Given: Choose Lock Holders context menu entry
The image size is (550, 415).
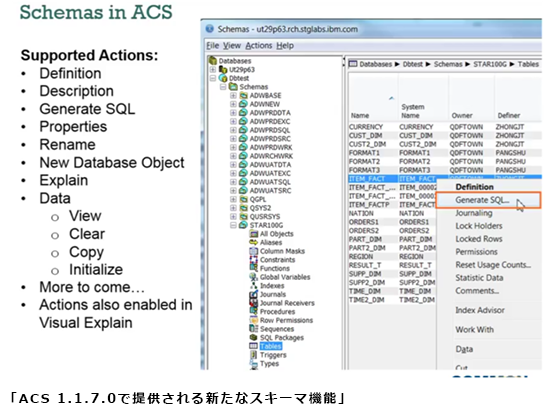Looking at the screenshot, I should coord(479,226).
